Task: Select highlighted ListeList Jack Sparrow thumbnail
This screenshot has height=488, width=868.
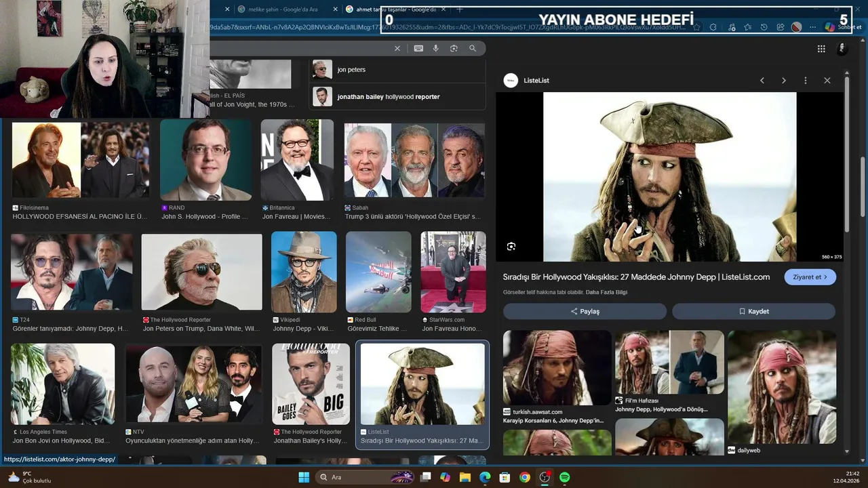Action: (422, 384)
